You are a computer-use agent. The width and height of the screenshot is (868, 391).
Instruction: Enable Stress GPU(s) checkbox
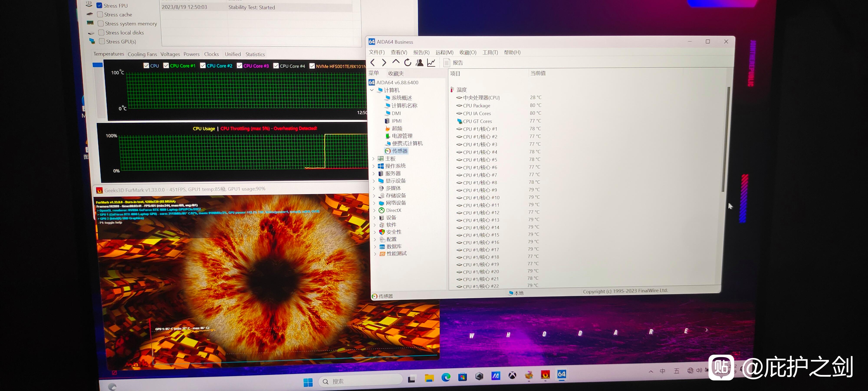tap(102, 41)
